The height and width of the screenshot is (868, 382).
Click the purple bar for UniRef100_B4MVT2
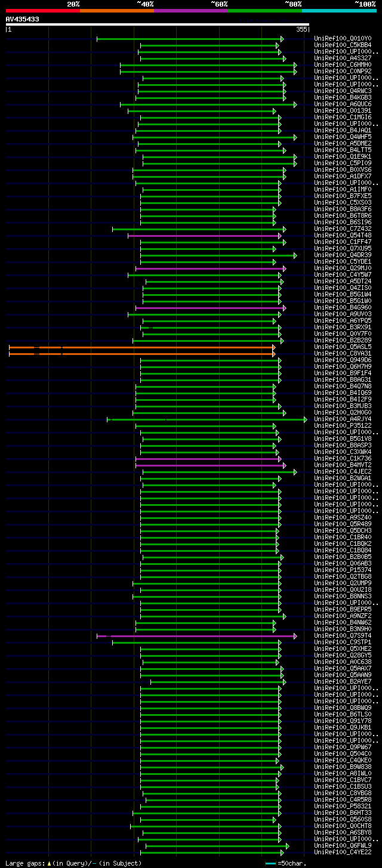point(211,465)
